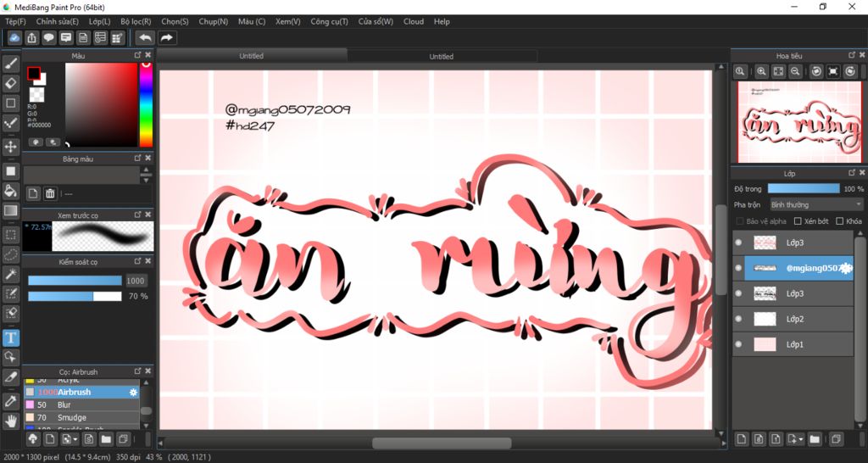
Task: Click the Redo arrow in toolbar
Action: pos(166,37)
